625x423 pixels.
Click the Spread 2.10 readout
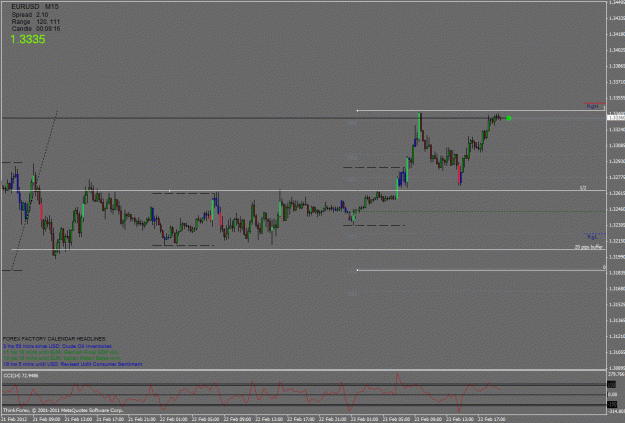coord(30,15)
